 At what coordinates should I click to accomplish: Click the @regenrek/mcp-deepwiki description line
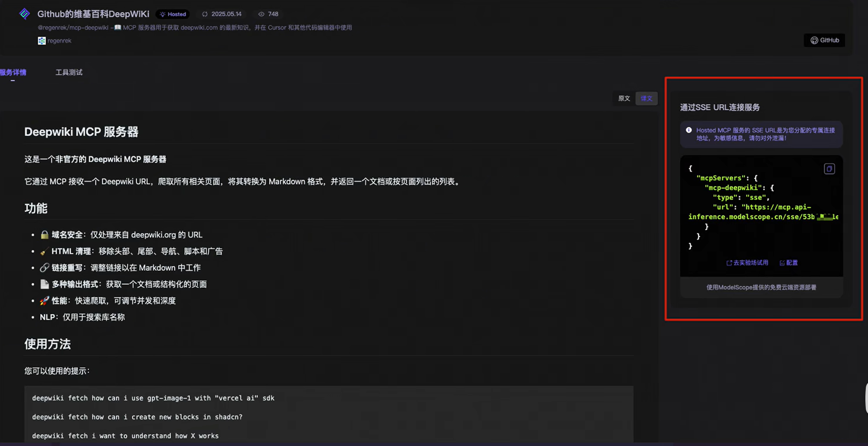click(x=195, y=27)
